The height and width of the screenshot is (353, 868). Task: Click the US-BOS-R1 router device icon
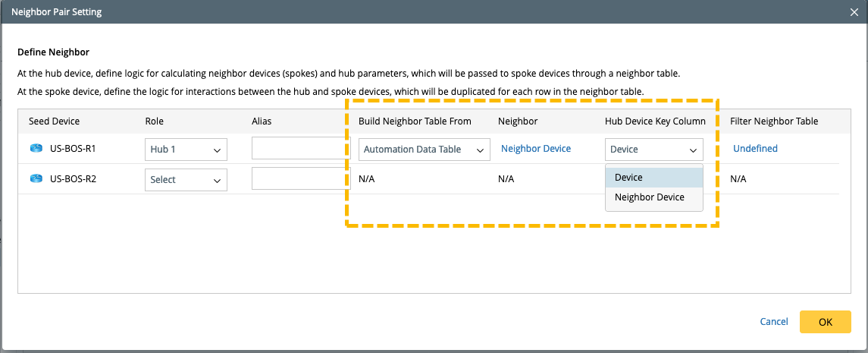click(x=36, y=149)
